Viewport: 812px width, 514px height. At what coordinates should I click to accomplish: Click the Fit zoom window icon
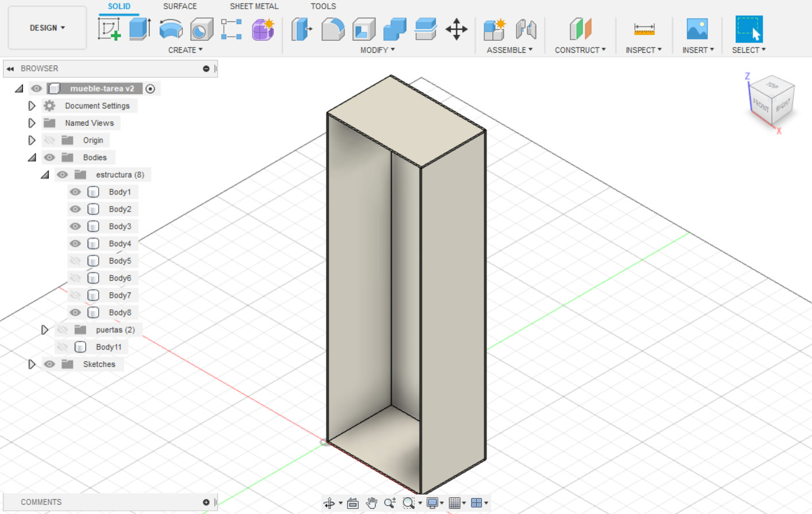point(409,503)
